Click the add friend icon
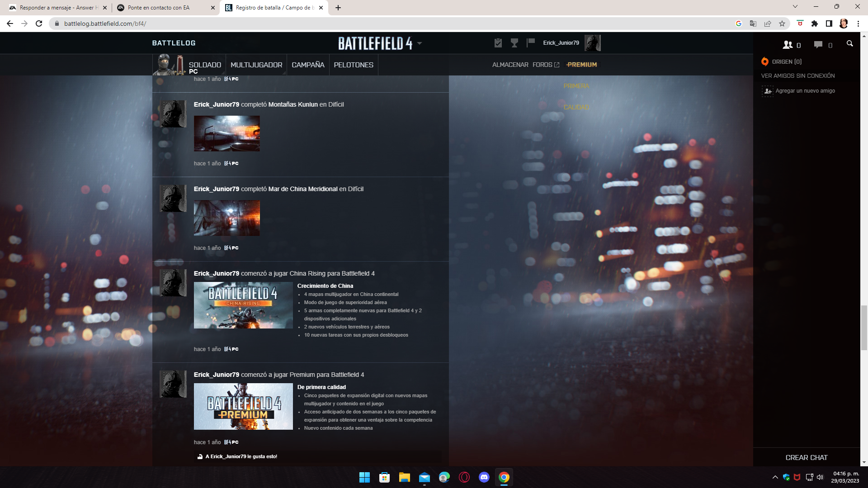The image size is (868, 488). pyautogui.click(x=768, y=91)
